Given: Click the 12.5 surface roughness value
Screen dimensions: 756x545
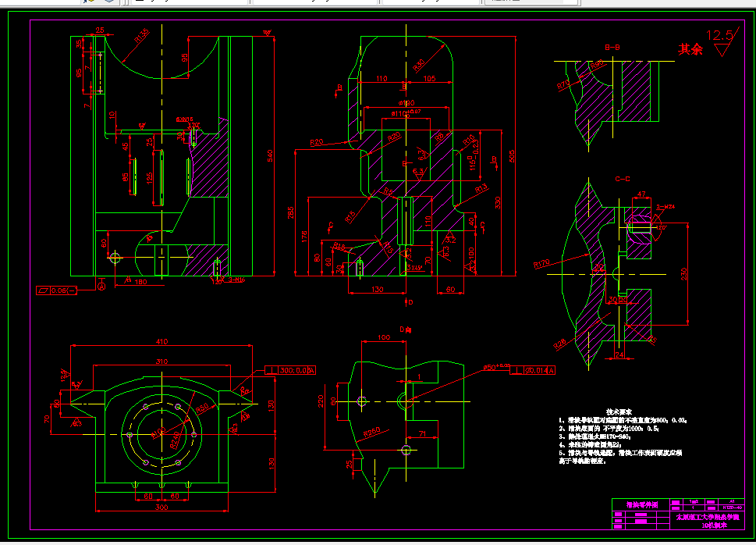Looking at the screenshot, I should [719, 35].
